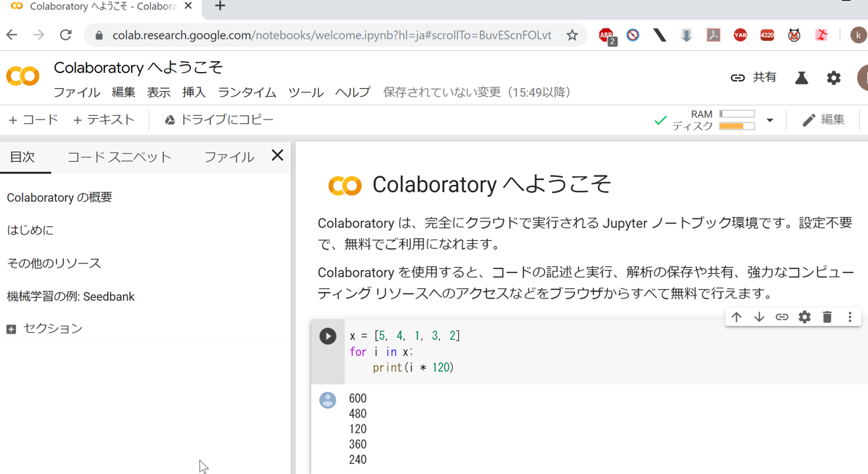Go to 機械学習の例: Seedbank section
Screen dimensions: 868x474
(71, 297)
